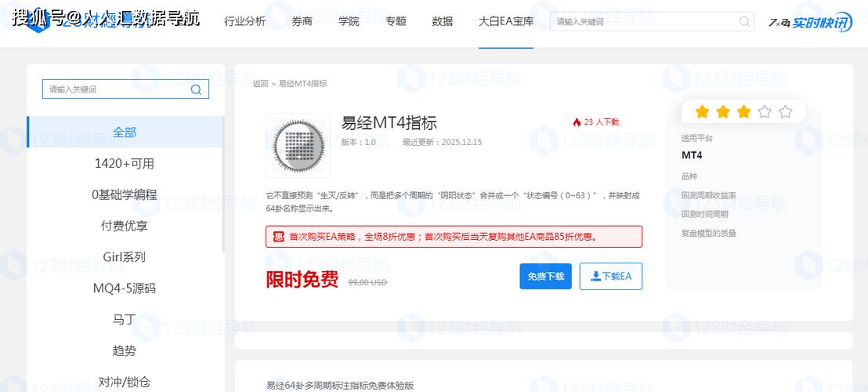868x392 pixels.
Task: Click the 回测时间周期 label
Action: click(705, 214)
